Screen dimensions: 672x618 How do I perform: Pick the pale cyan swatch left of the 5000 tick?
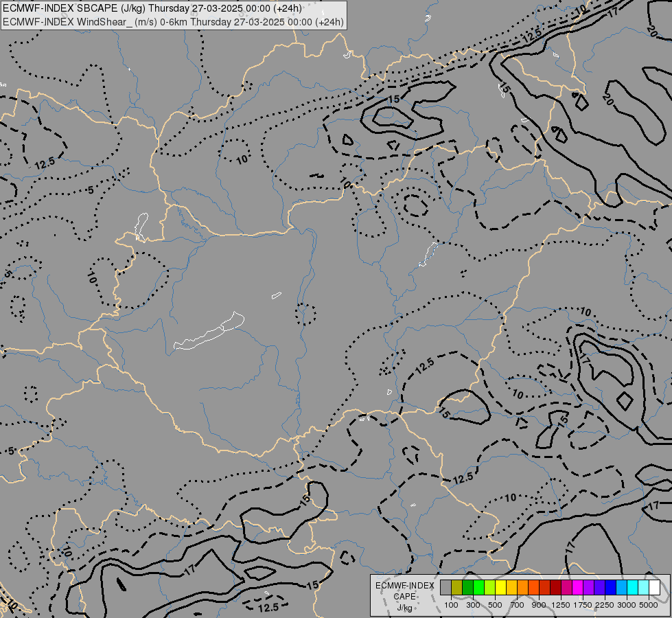[x=644, y=587]
